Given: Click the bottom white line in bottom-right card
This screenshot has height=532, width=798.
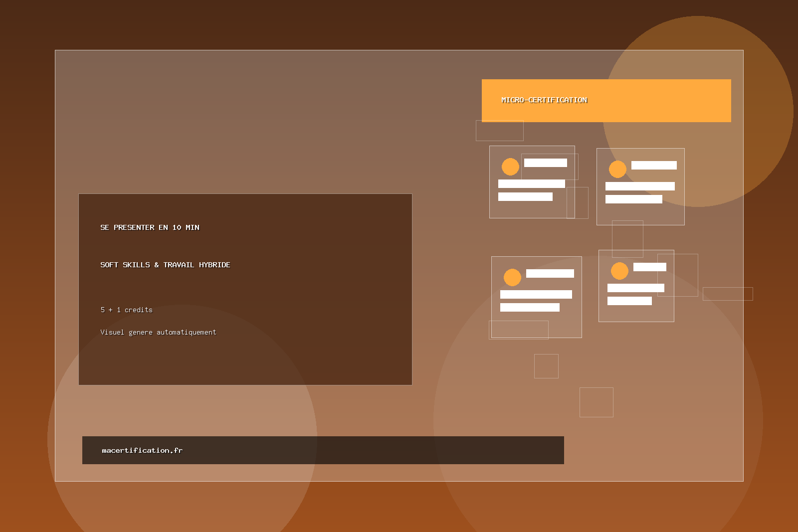Looking at the screenshot, I should [629, 301].
